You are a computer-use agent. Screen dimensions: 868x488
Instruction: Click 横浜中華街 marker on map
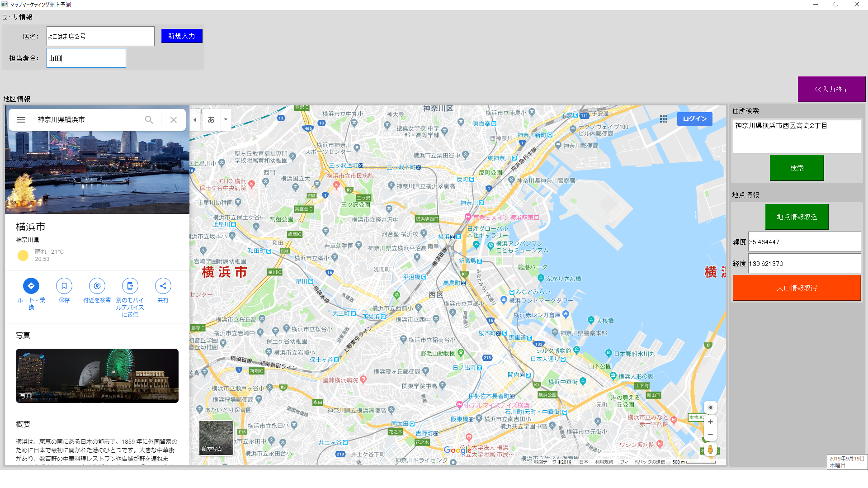[583, 381]
